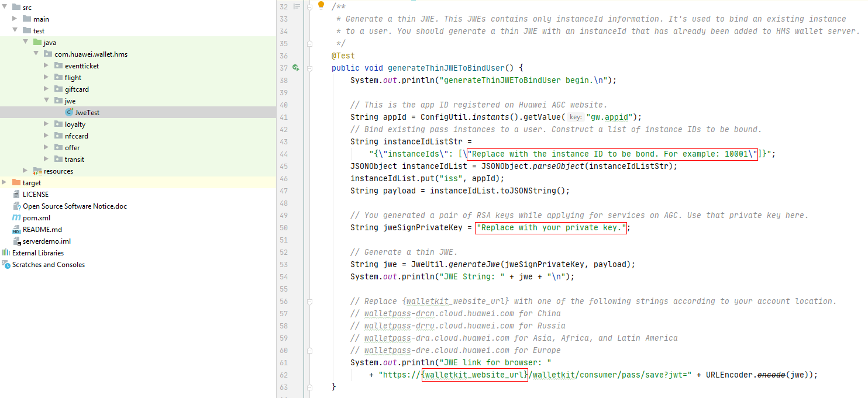This screenshot has width=868, height=398.
Task: Expand the target folder arrow
Action: point(5,183)
